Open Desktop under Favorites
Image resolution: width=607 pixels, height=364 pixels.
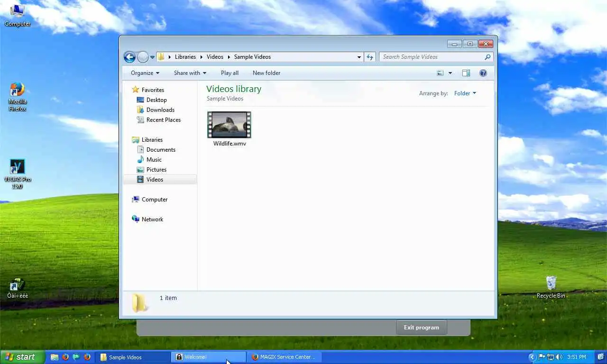click(x=156, y=100)
